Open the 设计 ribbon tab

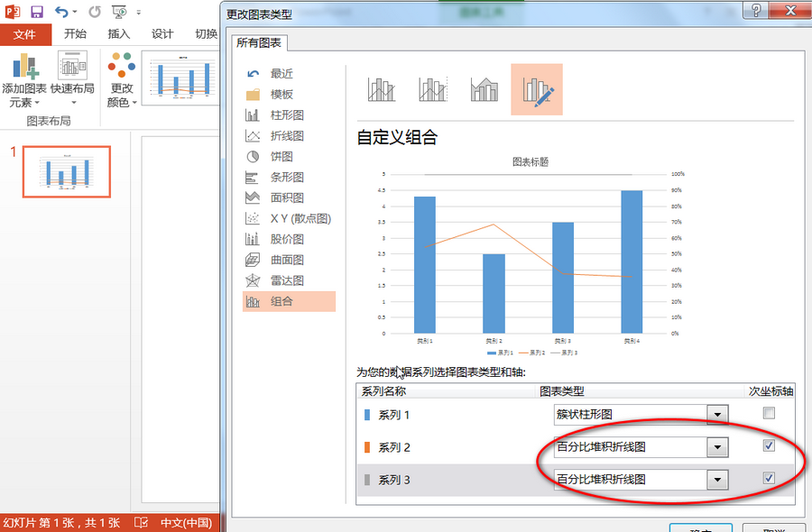tap(161, 34)
